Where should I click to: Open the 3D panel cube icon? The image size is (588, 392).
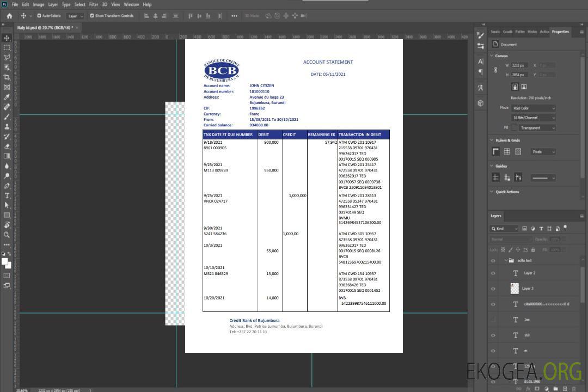(x=480, y=103)
